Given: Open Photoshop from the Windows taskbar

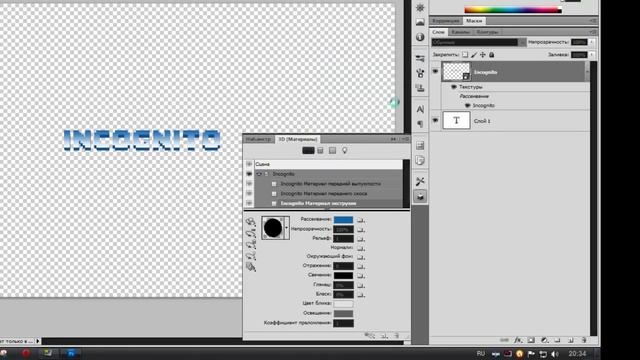Looking at the screenshot, I should 71,353.
